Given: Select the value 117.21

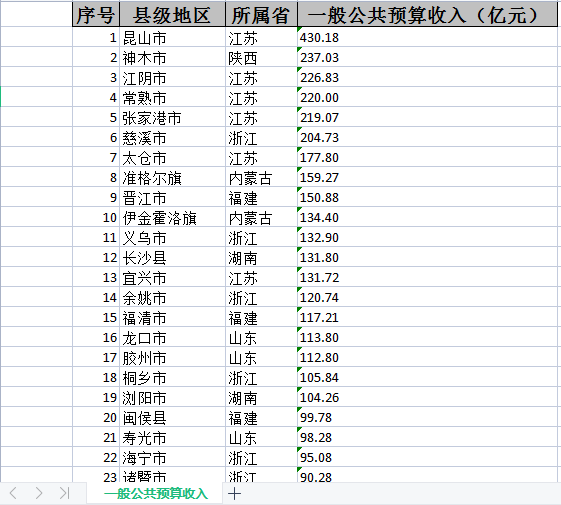Looking at the screenshot, I should tap(427, 318).
